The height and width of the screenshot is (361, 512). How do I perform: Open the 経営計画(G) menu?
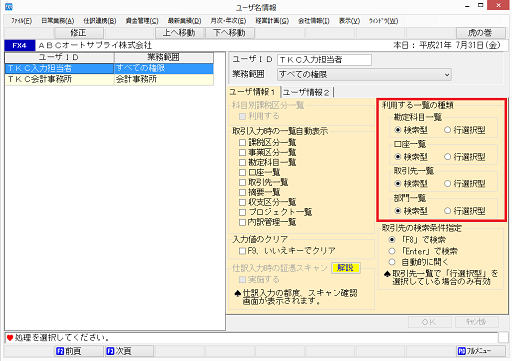272,21
